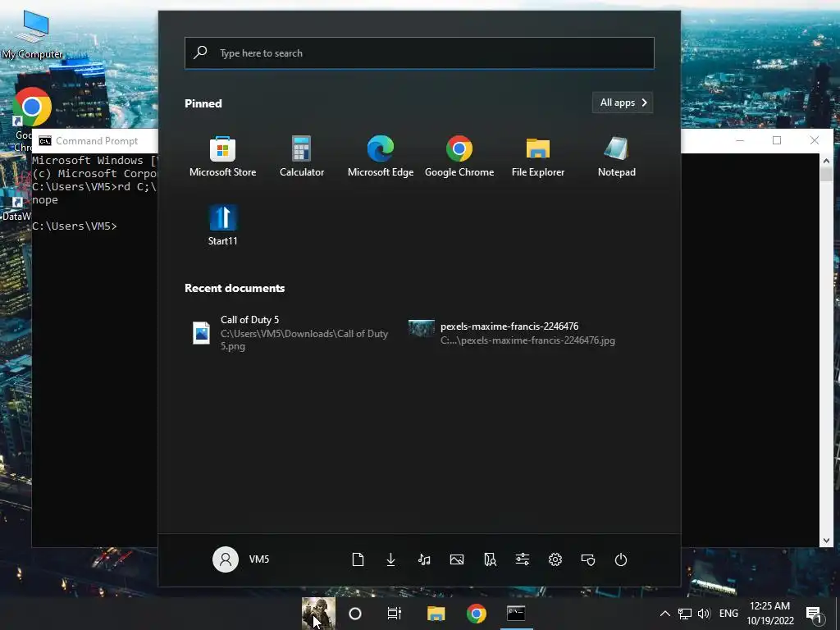The image size is (840, 630).
Task: Change the ENG input language
Action: [728, 614]
